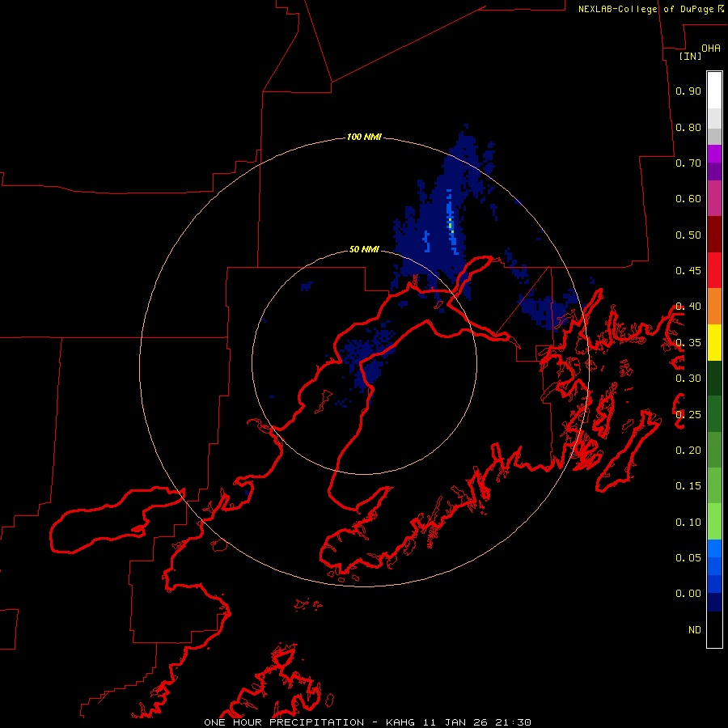This screenshot has width=728, height=728.
Task: Click the 0.20 legend value
Action: pos(688,451)
